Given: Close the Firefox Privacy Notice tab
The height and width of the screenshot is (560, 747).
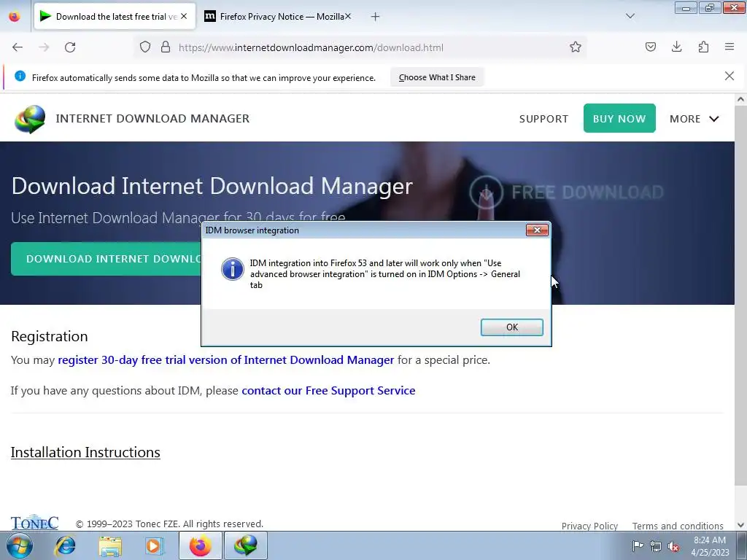Looking at the screenshot, I should 348,16.
